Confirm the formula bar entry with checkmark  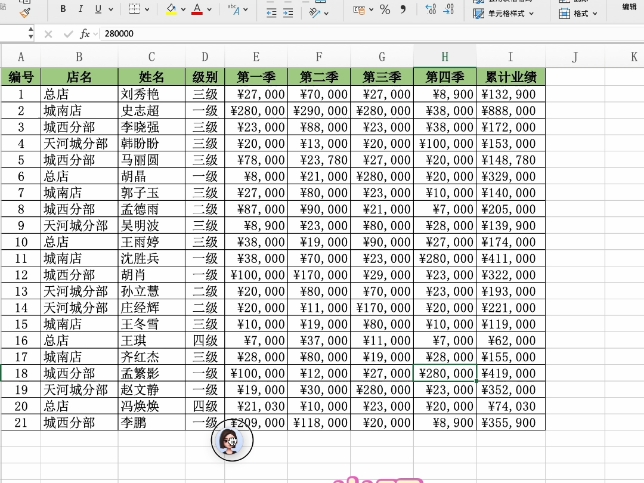point(68,34)
